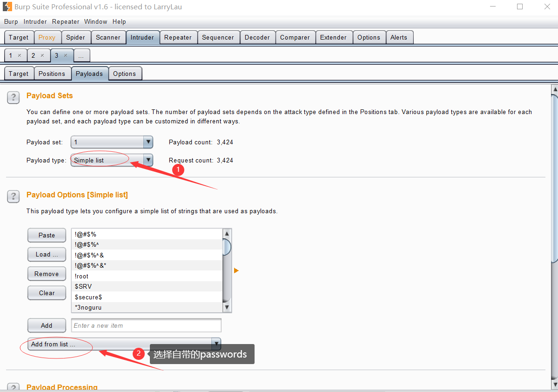The image size is (558, 392).
Task: Click the Remove button
Action: [47, 274]
